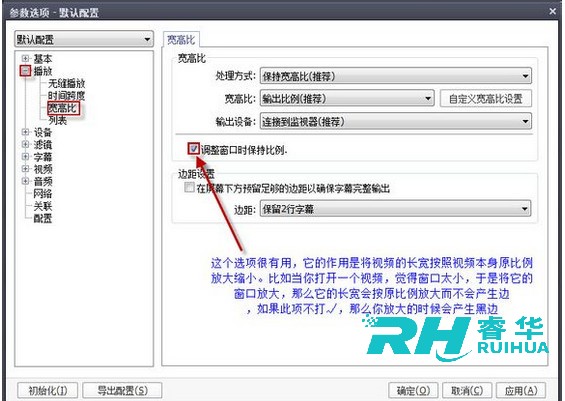Enable 在屏幕下方预留足够的边距 checkbox
Image resolution: width=565 pixels, height=401 pixels.
190,187
